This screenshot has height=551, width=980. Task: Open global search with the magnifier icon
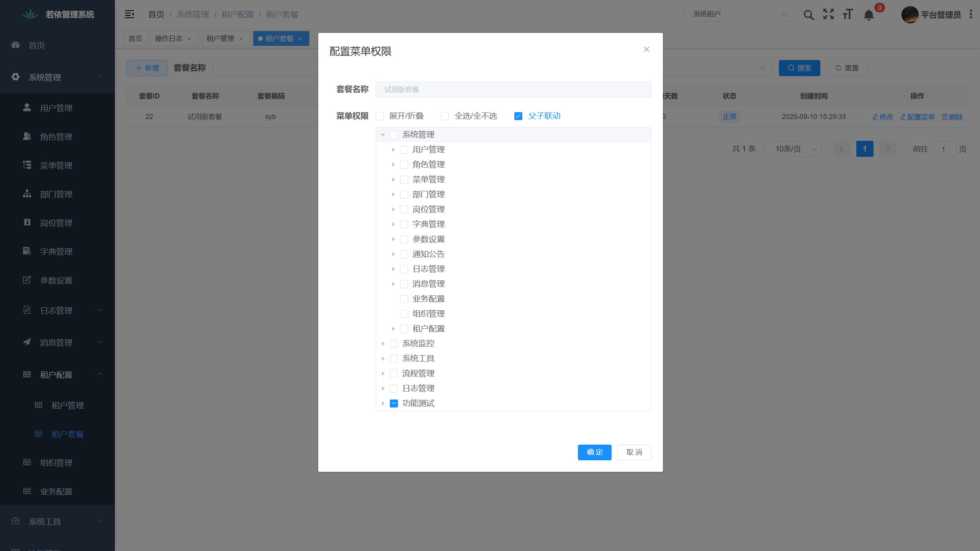pyautogui.click(x=808, y=15)
